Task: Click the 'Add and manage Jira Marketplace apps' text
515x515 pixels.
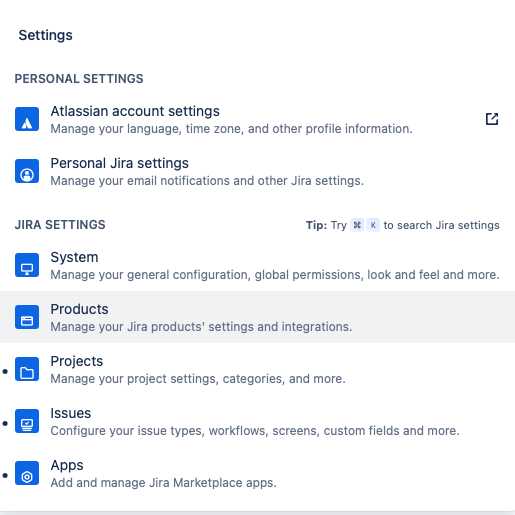Action: (164, 483)
